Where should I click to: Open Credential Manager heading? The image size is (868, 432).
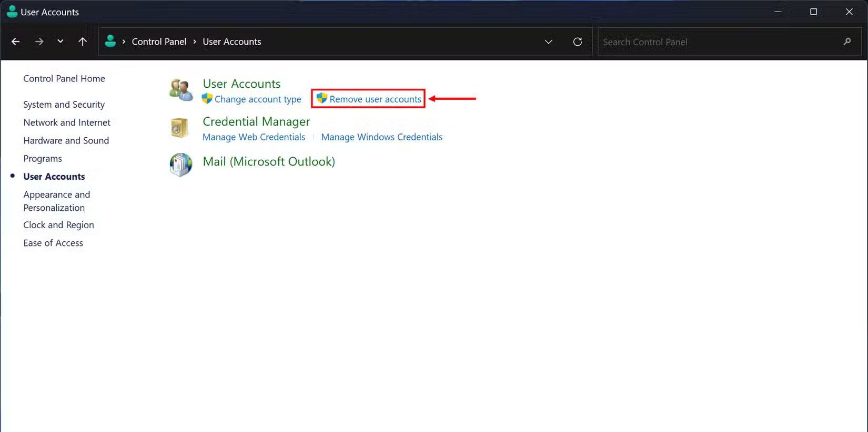pos(256,121)
